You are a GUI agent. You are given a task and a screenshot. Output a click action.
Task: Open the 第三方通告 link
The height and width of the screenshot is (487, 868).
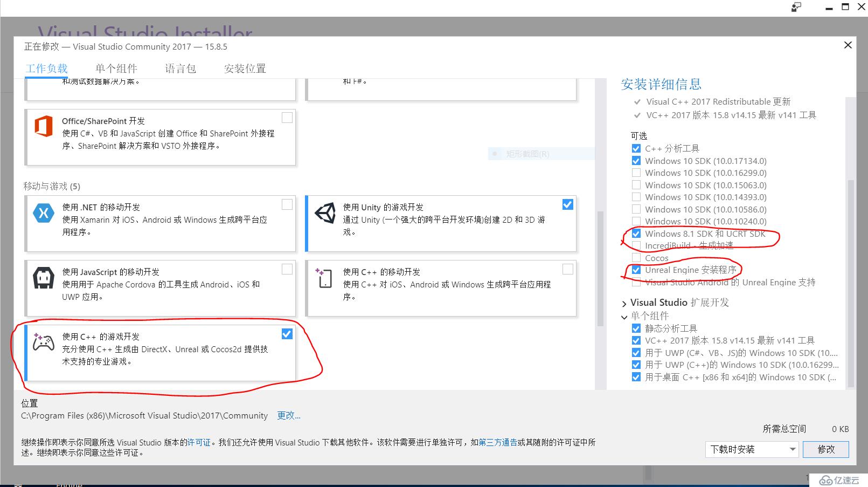(498, 442)
